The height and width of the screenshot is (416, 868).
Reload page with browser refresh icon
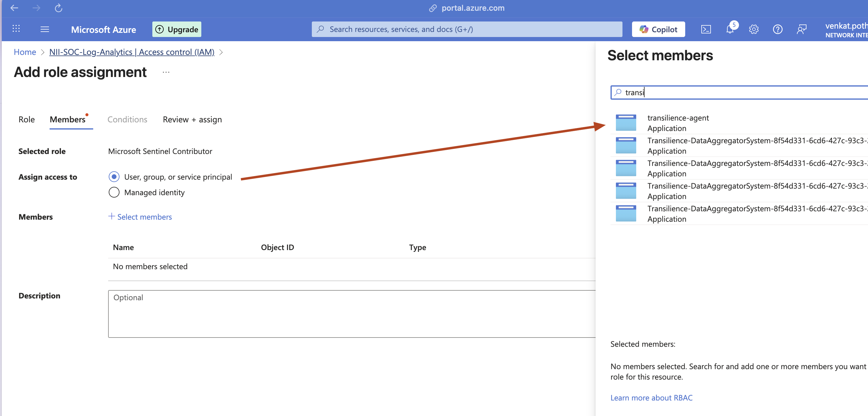pos(59,8)
